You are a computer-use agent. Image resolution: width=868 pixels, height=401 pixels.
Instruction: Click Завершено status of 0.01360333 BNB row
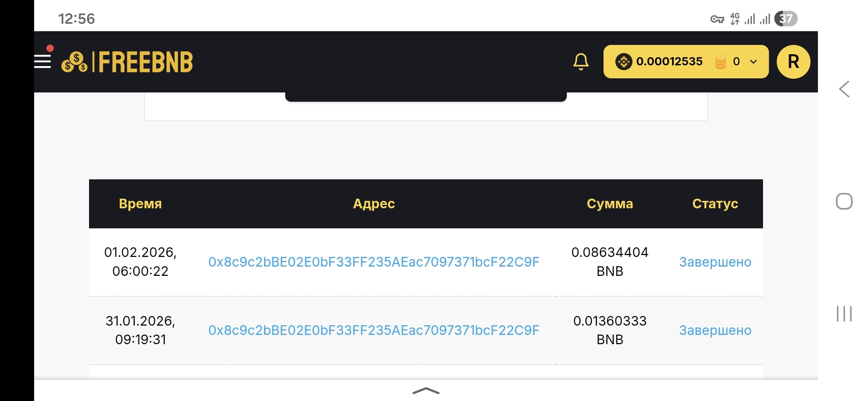click(715, 330)
